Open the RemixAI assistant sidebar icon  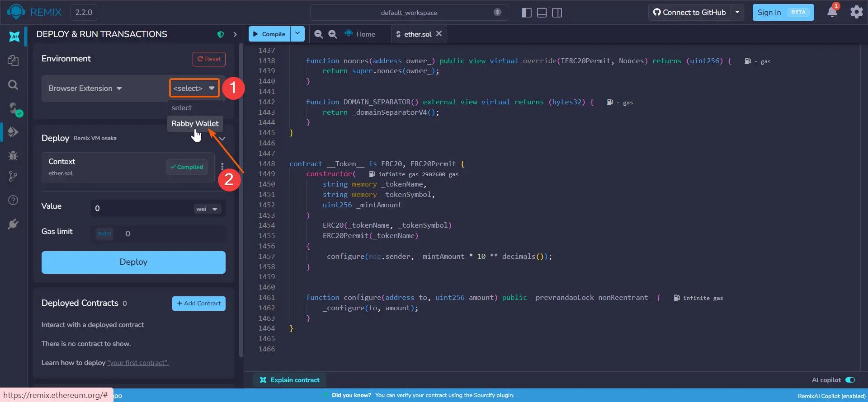(x=14, y=37)
